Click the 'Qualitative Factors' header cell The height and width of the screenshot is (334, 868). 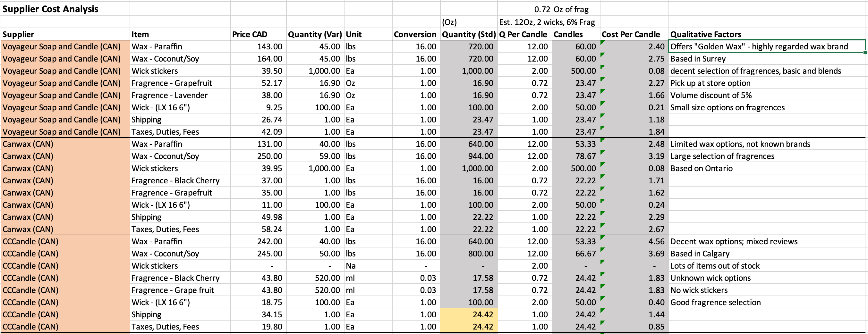[x=767, y=34]
